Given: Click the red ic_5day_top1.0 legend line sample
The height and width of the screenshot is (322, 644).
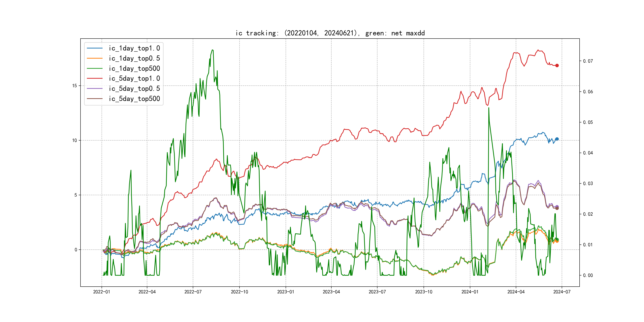Looking at the screenshot, I should pos(94,79).
